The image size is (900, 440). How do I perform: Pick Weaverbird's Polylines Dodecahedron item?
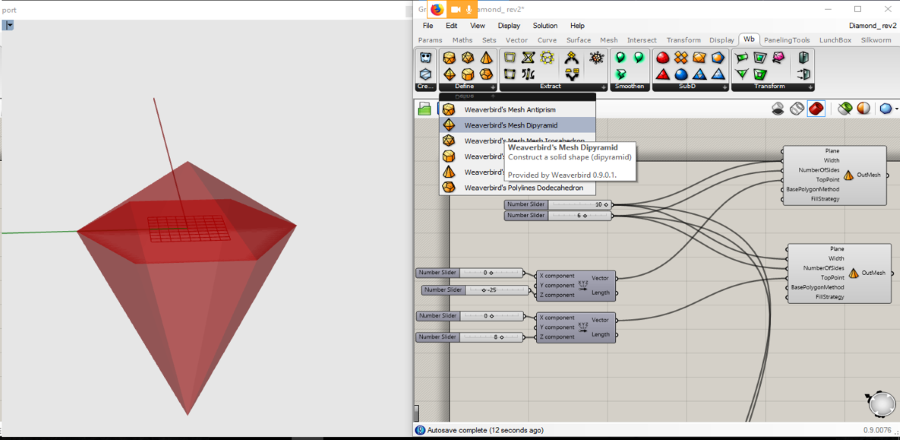pyautogui.click(x=517, y=188)
